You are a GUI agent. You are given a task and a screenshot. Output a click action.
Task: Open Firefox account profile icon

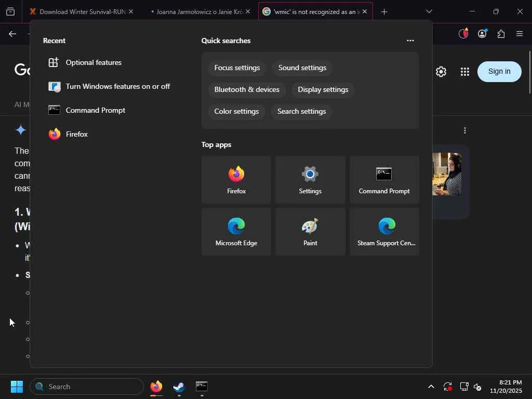pos(482,34)
